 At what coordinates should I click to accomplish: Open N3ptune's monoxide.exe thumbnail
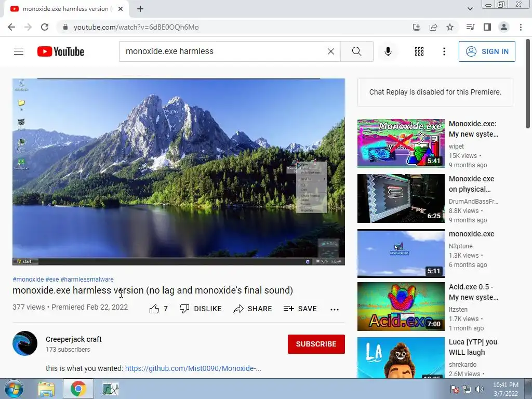pos(401,254)
